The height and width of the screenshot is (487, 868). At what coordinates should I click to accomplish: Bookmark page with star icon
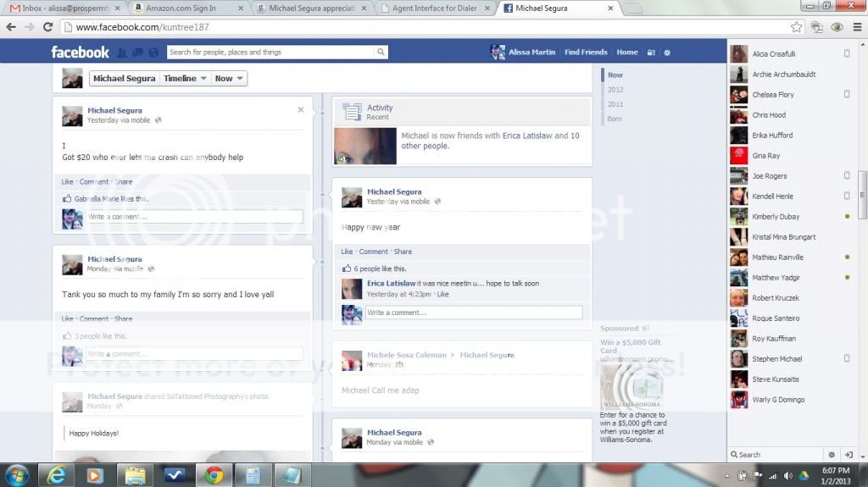point(796,26)
